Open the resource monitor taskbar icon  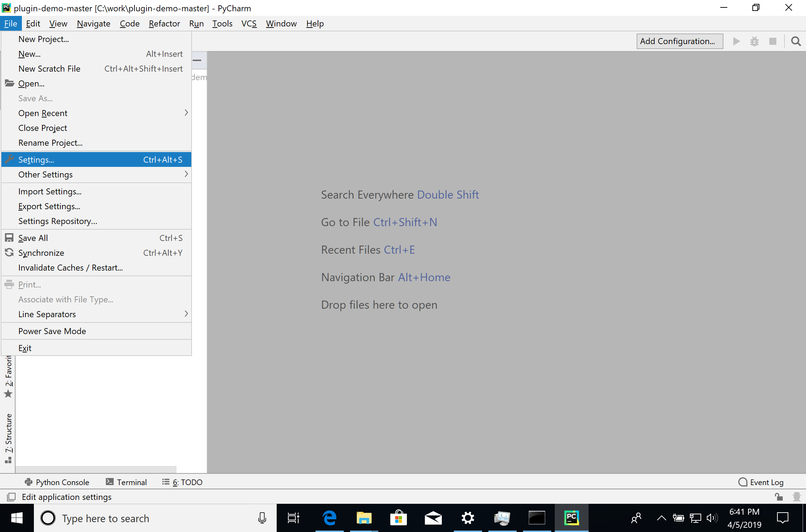(x=502, y=518)
